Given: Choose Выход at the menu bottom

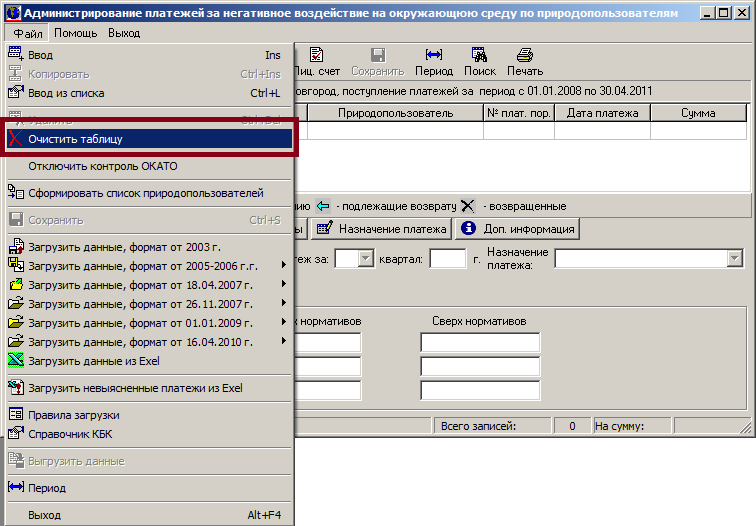Looking at the screenshot, I should tap(45, 515).
